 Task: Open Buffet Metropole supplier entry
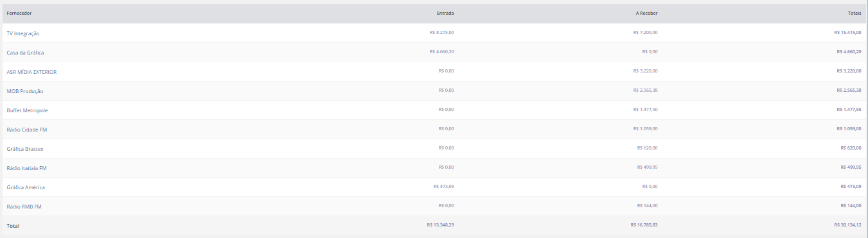click(27, 110)
